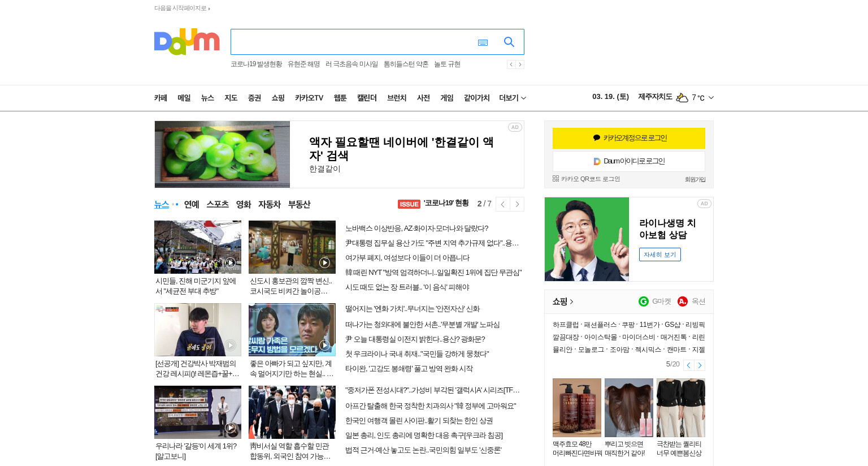Click trending keyword 코로나19 발생현황
868x466 pixels.
pos(256,64)
